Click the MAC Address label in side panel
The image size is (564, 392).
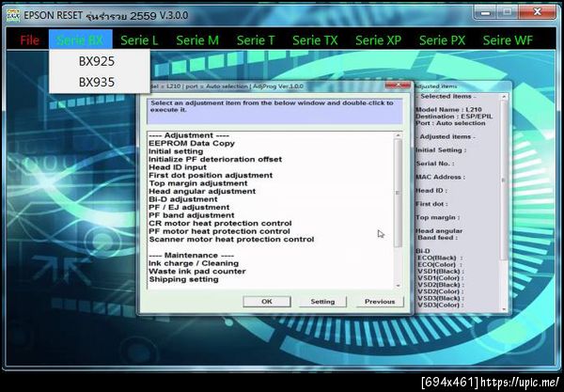click(440, 177)
